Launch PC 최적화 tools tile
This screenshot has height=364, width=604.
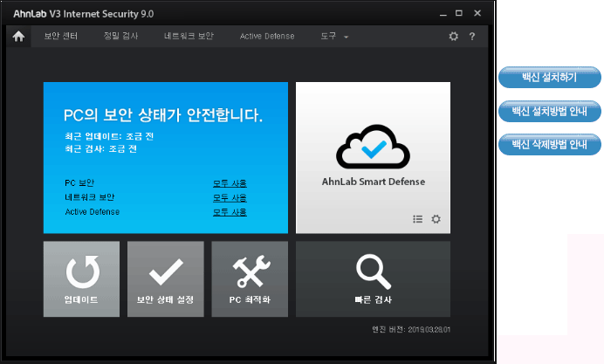pos(250,279)
